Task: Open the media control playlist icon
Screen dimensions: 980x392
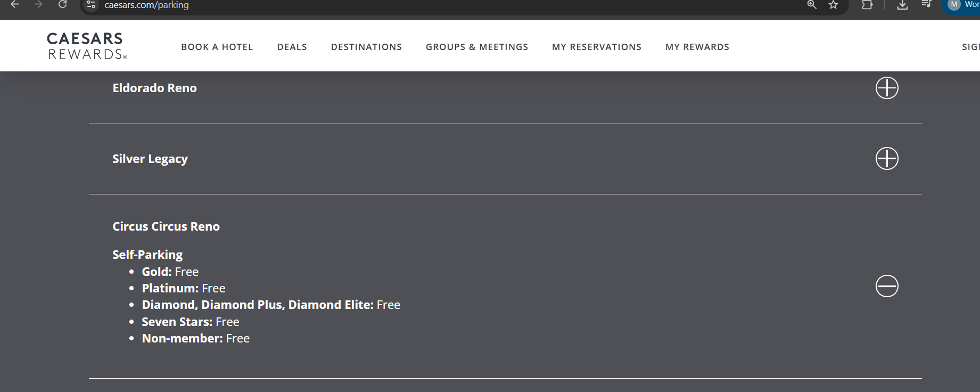Action: click(x=926, y=4)
